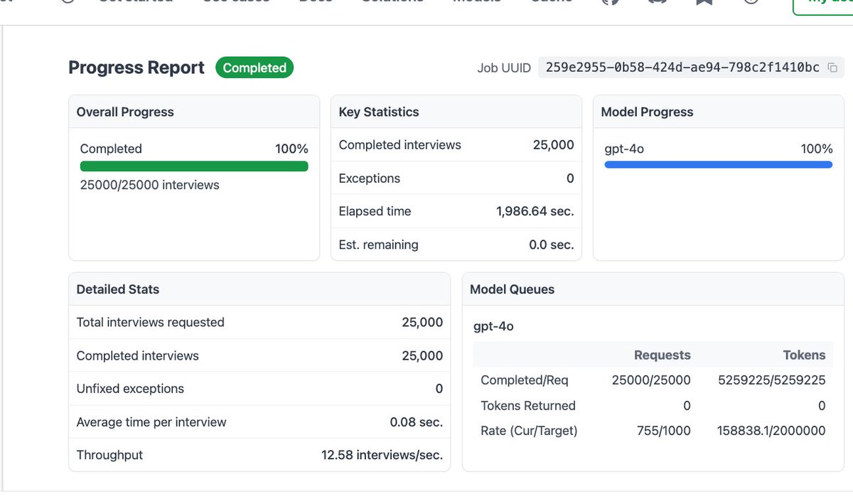
Task: Click the Requests column header
Action: point(662,355)
